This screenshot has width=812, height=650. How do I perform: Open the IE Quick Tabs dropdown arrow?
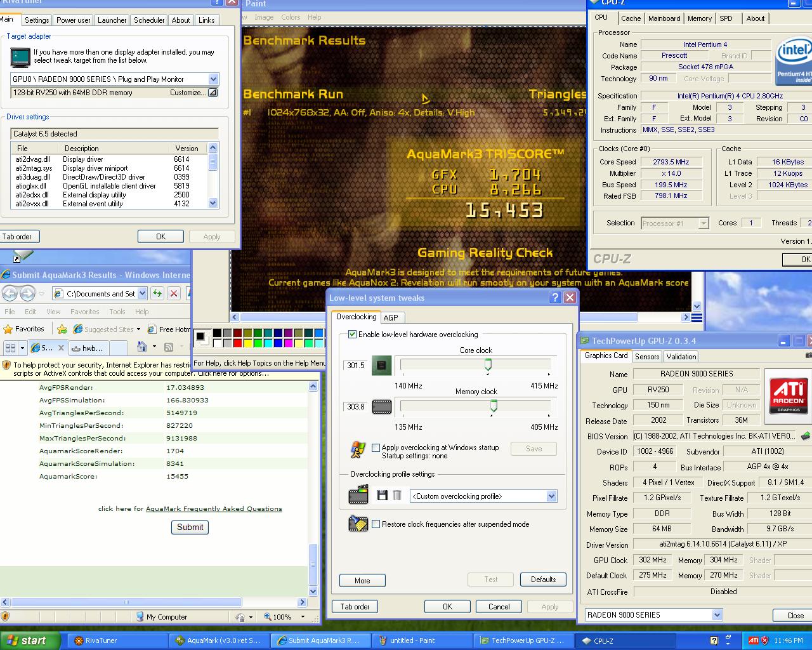click(x=22, y=348)
